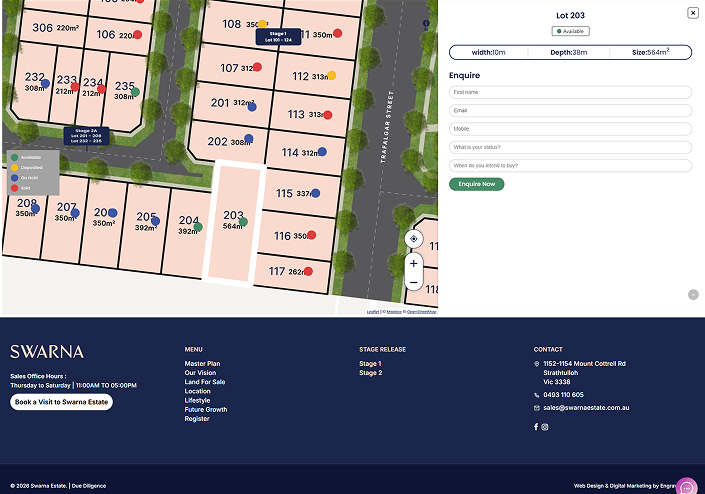
Task: Open the Facebook page icon
Action: [x=536, y=427]
